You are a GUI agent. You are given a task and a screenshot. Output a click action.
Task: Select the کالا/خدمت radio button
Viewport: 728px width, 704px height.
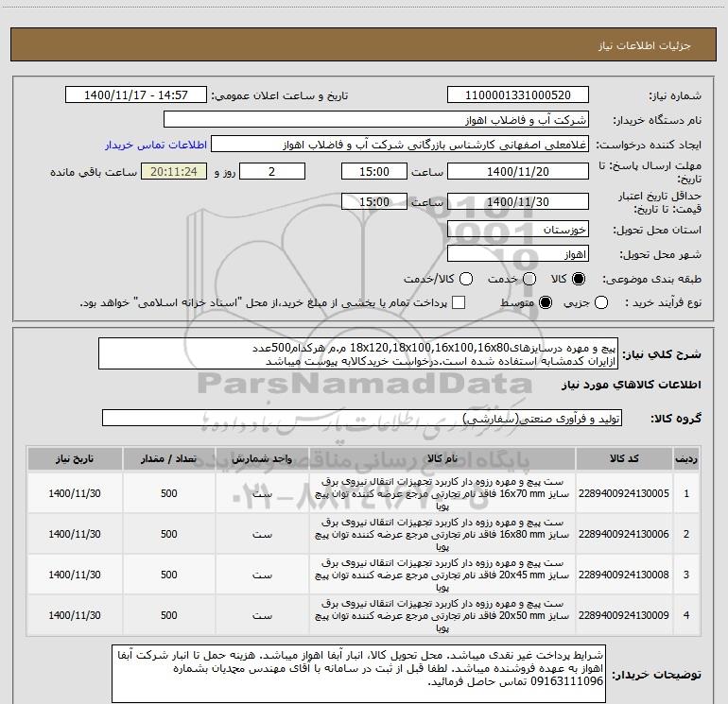pyautogui.click(x=466, y=279)
